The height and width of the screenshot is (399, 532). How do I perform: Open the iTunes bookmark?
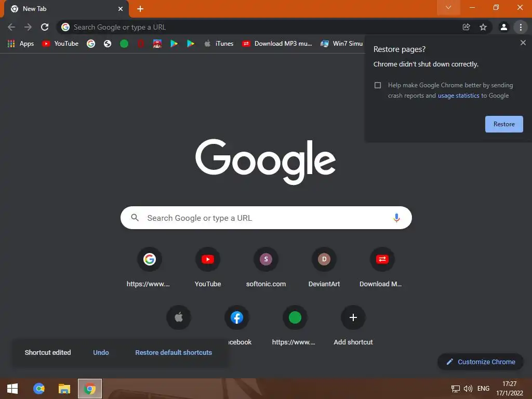[219, 44]
